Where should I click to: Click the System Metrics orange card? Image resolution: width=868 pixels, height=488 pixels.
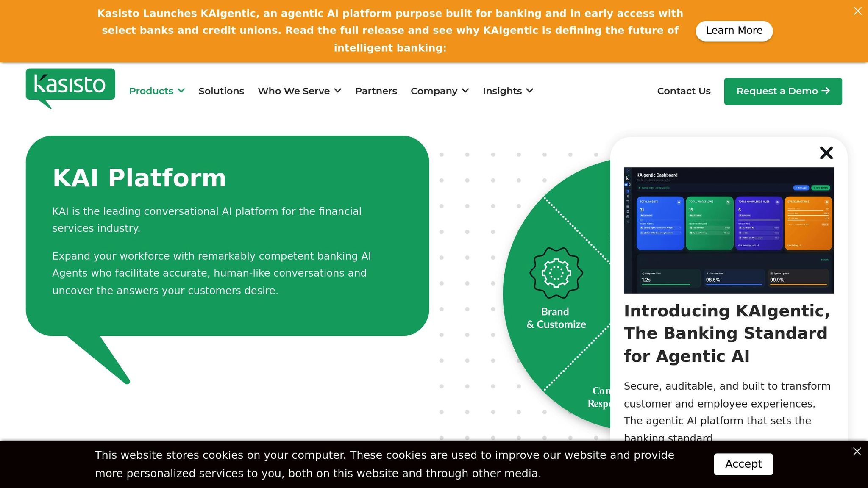point(808,223)
